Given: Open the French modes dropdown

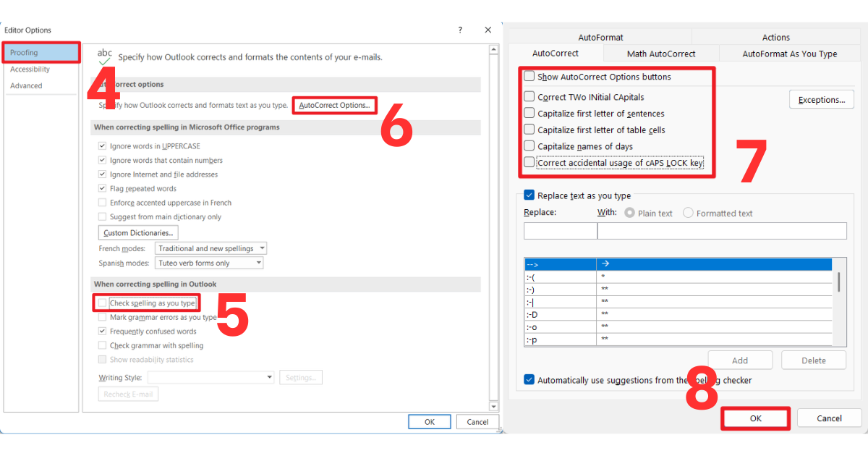Looking at the screenshot, I should (x=210, y=248).
